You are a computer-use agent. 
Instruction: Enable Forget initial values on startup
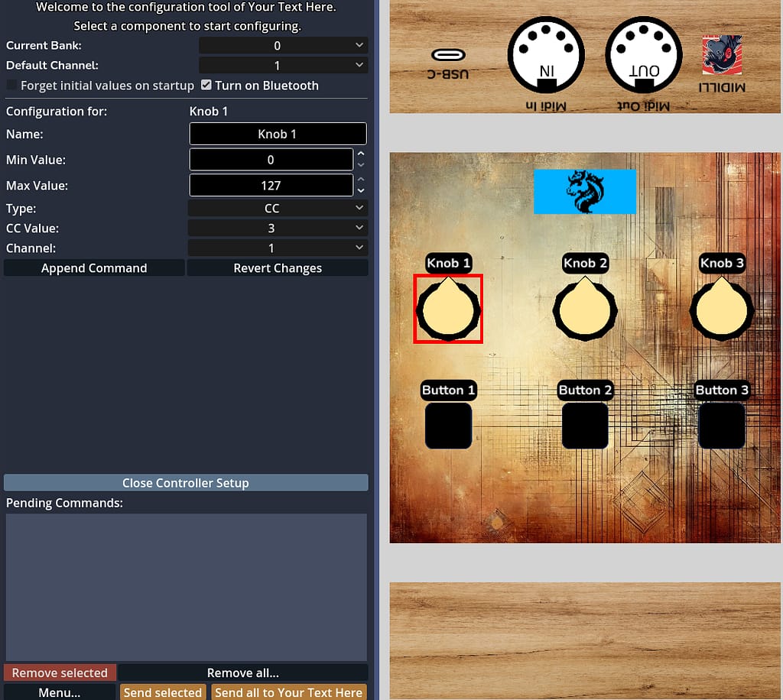pos(12,86)
